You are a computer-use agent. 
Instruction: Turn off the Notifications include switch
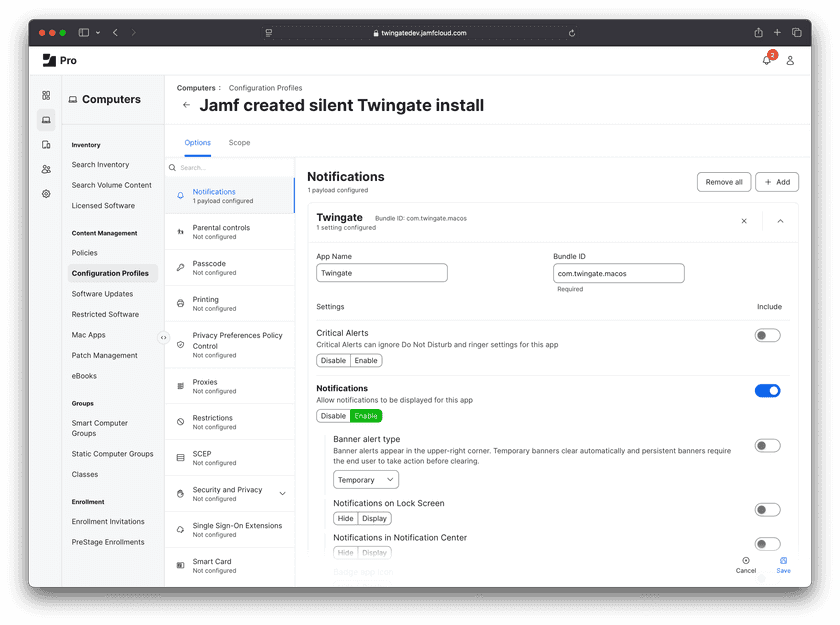point(767,391)
